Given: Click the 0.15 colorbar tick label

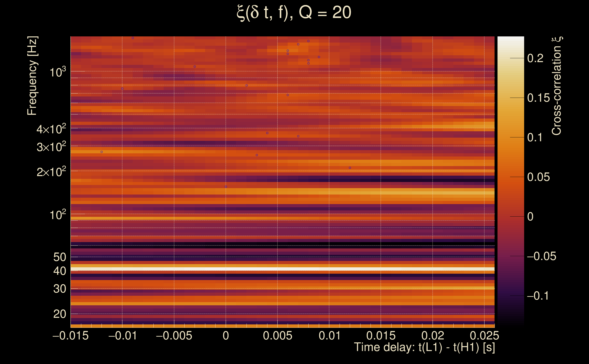Looking at the screenshot, I should pyautogui.click(x=538, y=98).
